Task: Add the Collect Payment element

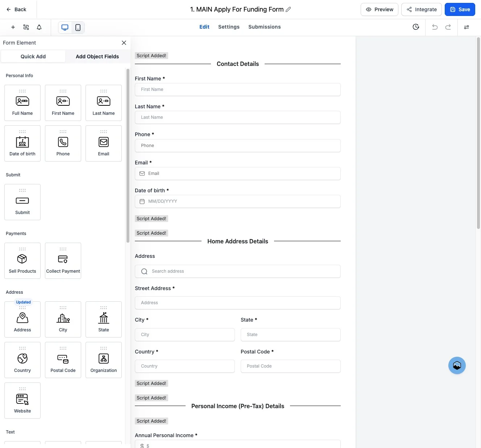Action: pyautogui.click(x=63, y=261)
